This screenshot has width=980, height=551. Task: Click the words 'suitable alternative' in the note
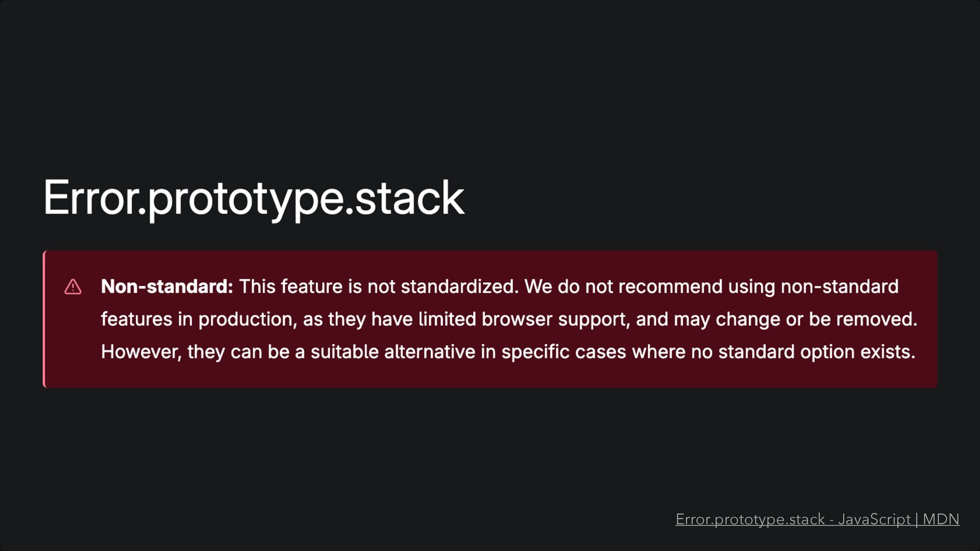click(x=393, y=352)
